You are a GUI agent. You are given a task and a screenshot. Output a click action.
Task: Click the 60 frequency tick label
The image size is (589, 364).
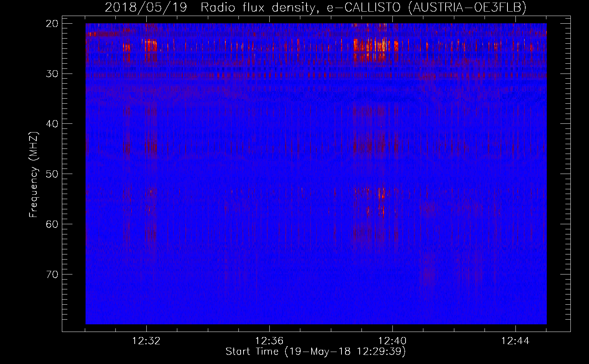coord(52,224)
